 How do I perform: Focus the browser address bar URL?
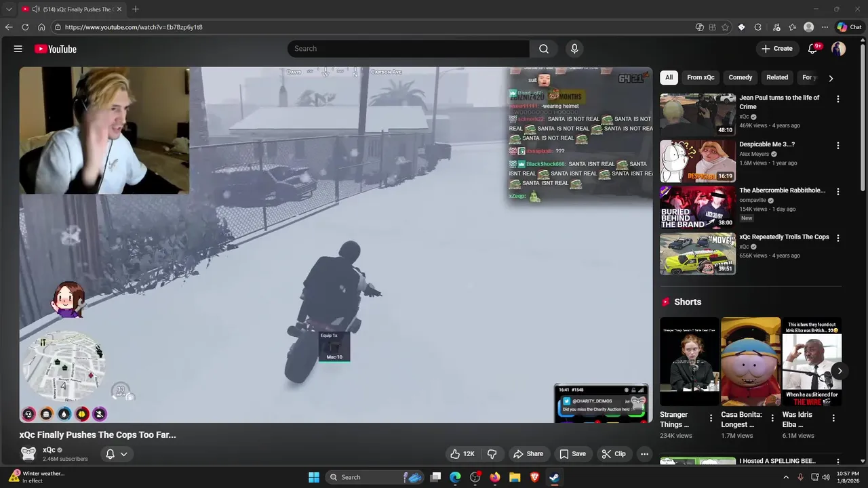(x=134, y=27)
